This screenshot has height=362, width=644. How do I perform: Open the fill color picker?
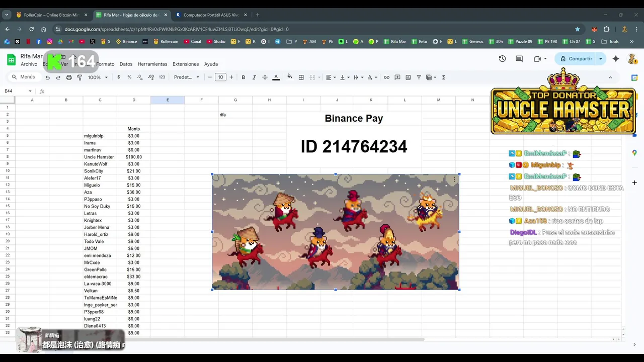tap(289, 77)
